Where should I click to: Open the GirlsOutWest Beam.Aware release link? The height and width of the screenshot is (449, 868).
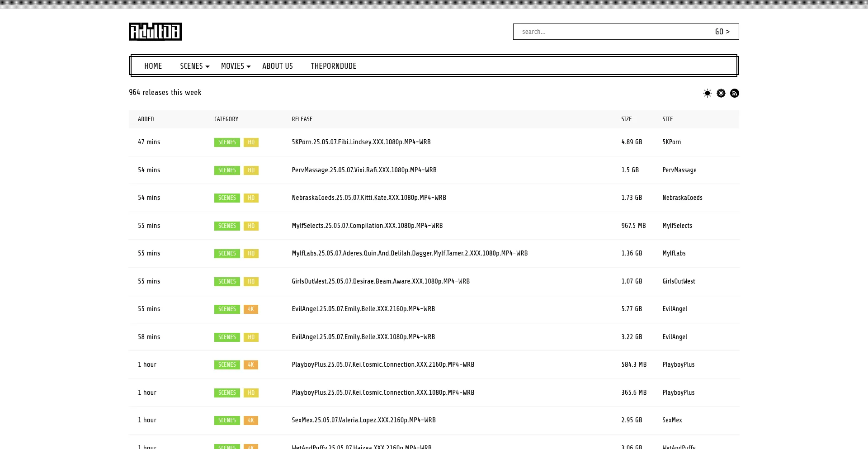381,281
